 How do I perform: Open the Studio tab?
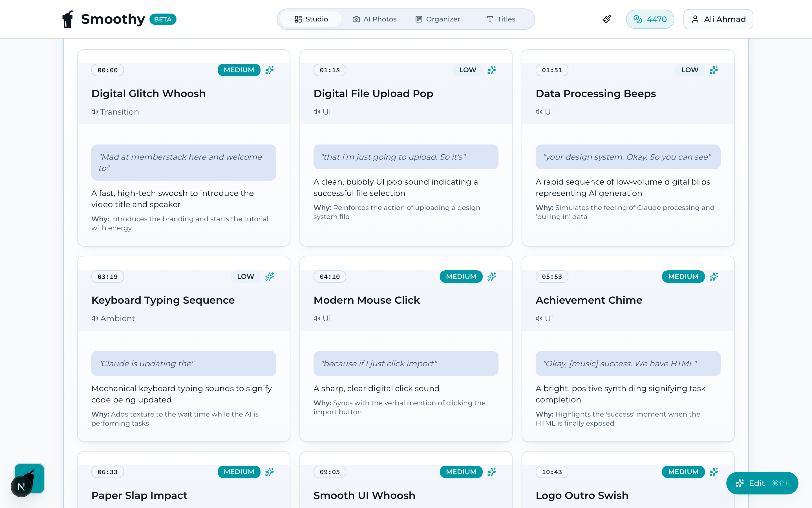tap(311, 19)
